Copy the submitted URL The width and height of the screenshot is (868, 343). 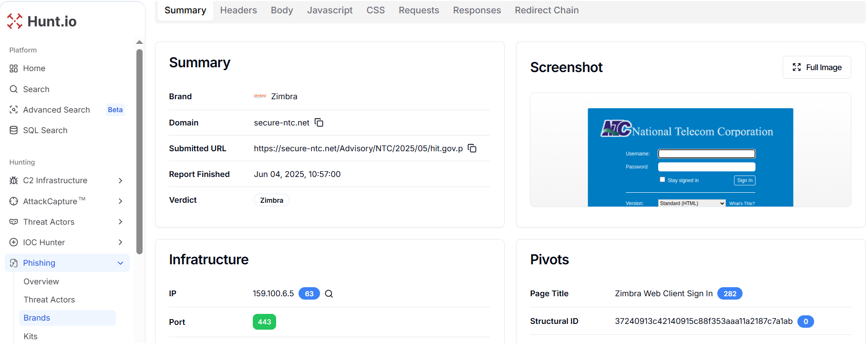(x=472, y=148)
